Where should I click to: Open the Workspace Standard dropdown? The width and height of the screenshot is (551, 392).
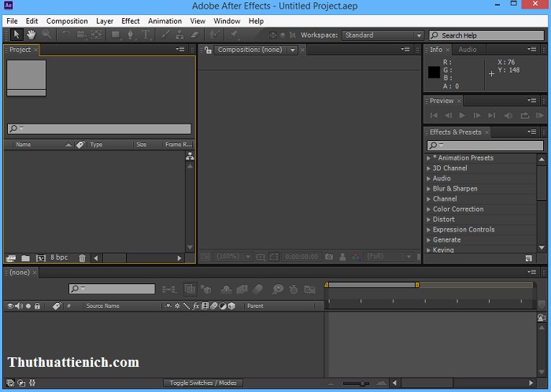coord(383,35)
